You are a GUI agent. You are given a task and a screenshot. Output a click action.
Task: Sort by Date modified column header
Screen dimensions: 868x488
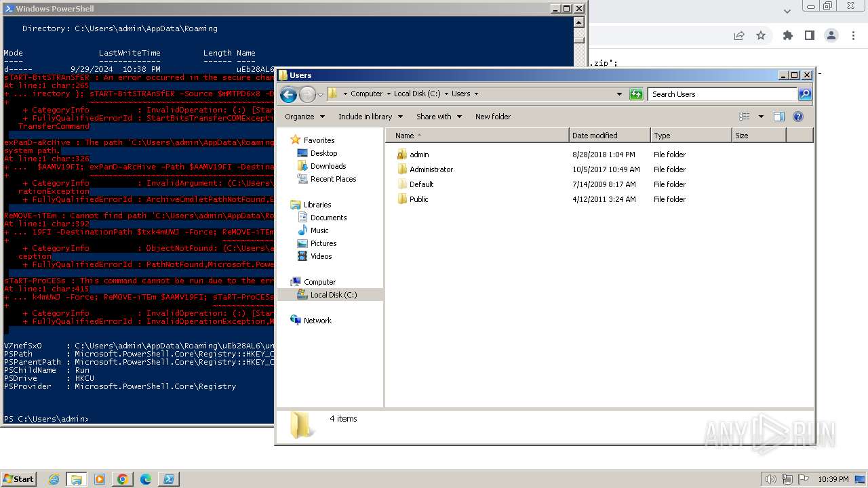pyautogui.click(x=610, y=136)
